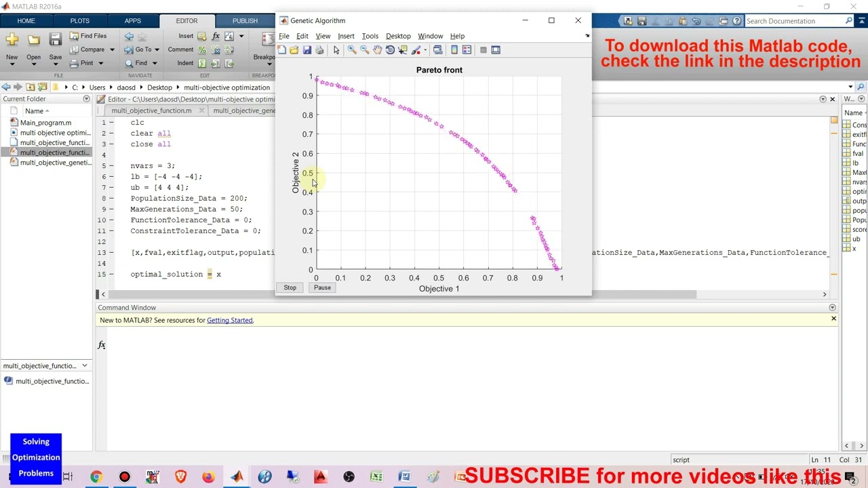Open the File menu in Genetic Algorithm window

284,36
